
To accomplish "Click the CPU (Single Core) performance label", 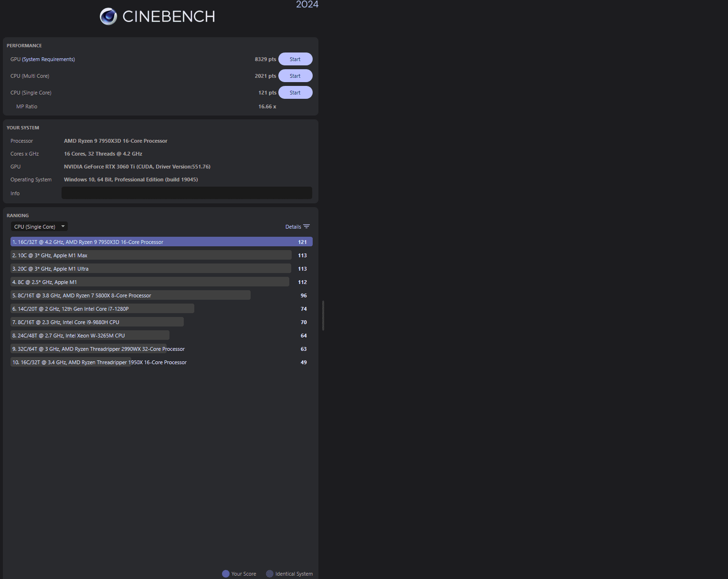I will click(x=31, y=93).
